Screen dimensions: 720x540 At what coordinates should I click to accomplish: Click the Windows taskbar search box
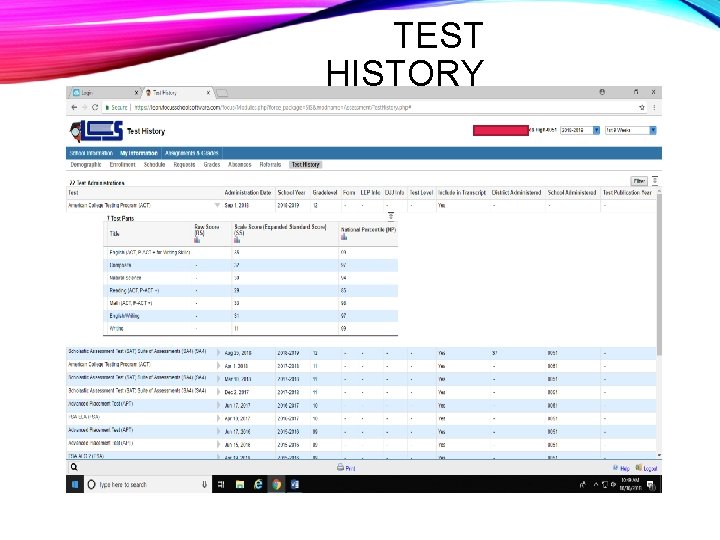coord(147,484)
